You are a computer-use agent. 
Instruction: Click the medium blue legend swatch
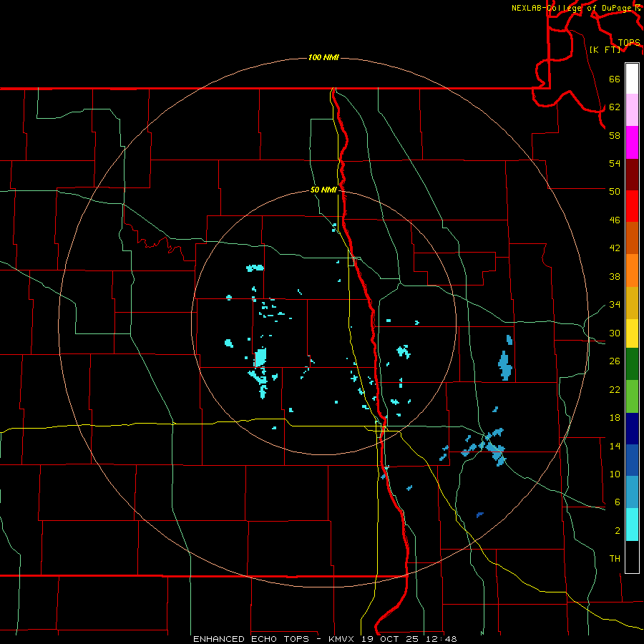(x=632, y=460)
